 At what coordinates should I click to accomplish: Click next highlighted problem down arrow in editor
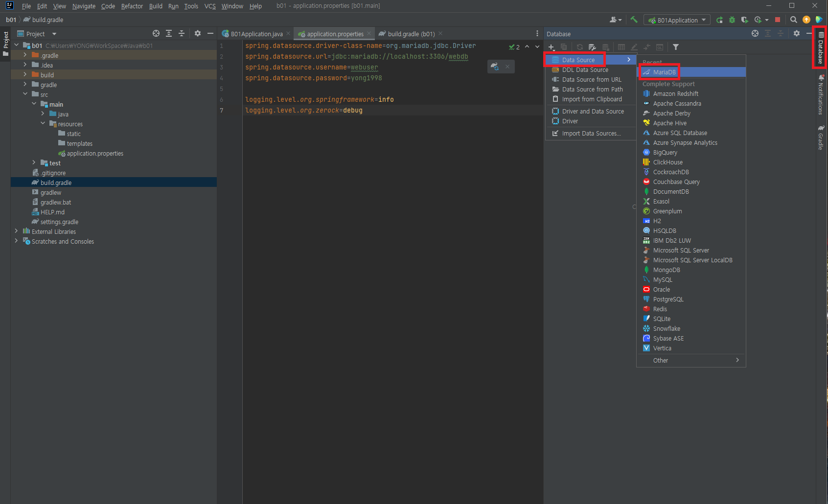click(x=537, y=47)
